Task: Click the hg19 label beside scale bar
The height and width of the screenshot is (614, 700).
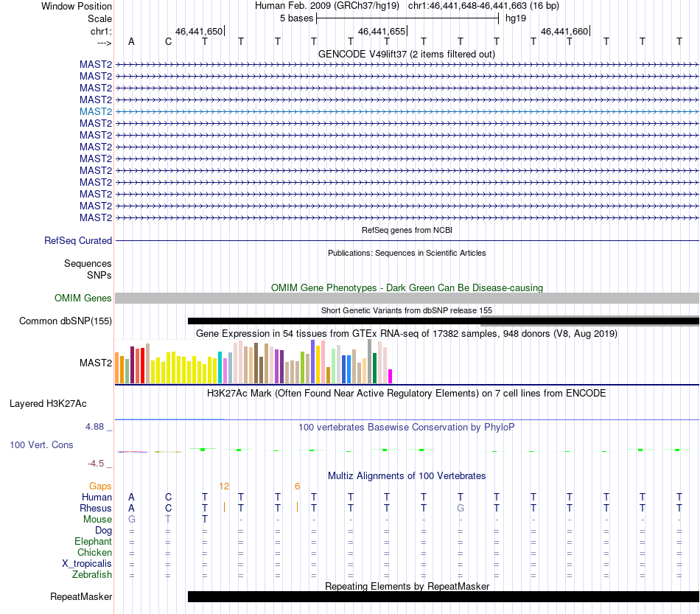Action: click(x=516, y=18)
